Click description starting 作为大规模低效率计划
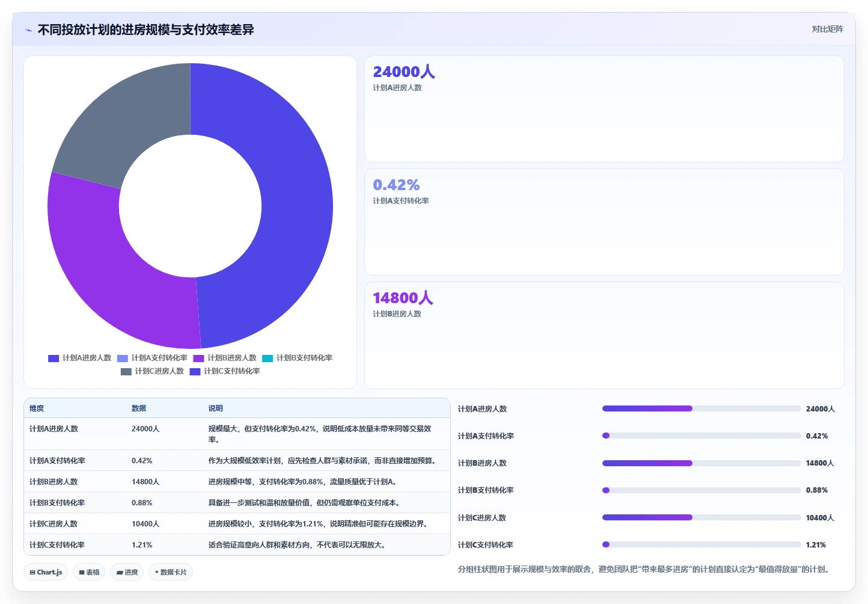 322,461
